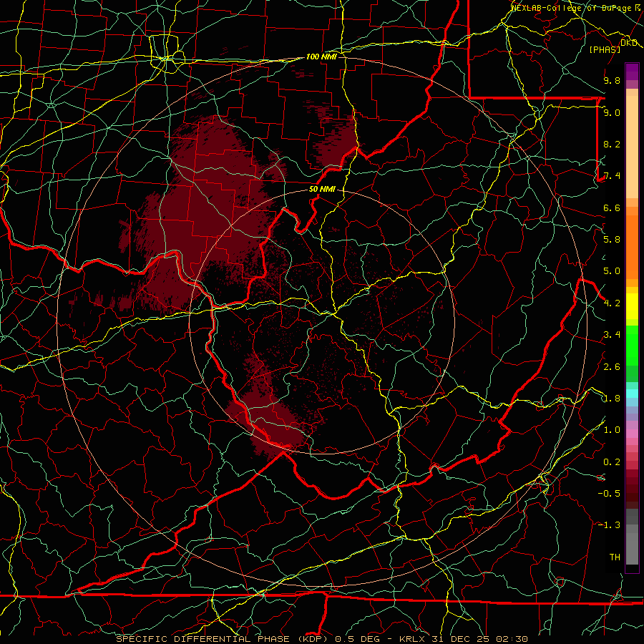Click the 0.2 scale value
The image size is (644, 644).
(612, 462)
